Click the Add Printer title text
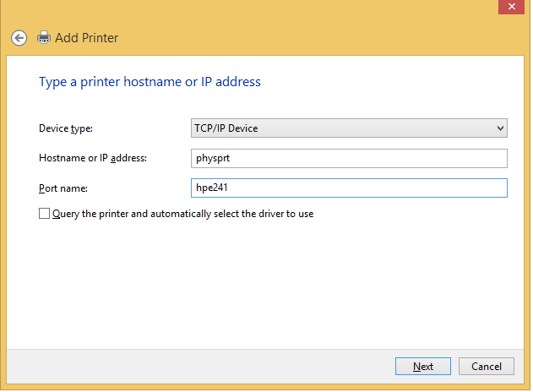The height and width of the screenshot is (392, 533). tap(87, 38)
